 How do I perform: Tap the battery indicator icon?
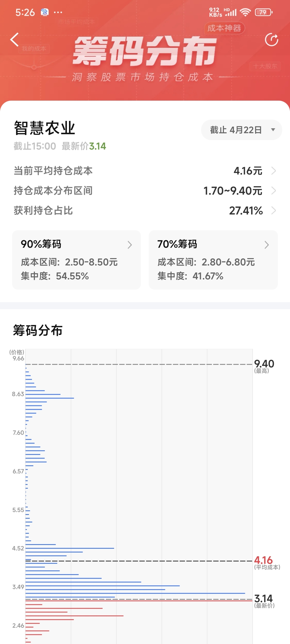click(264, 12)
